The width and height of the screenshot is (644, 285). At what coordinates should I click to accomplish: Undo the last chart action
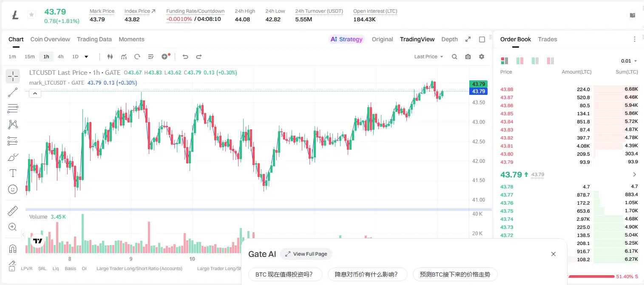pyautogui.click(x=185, y=57)
